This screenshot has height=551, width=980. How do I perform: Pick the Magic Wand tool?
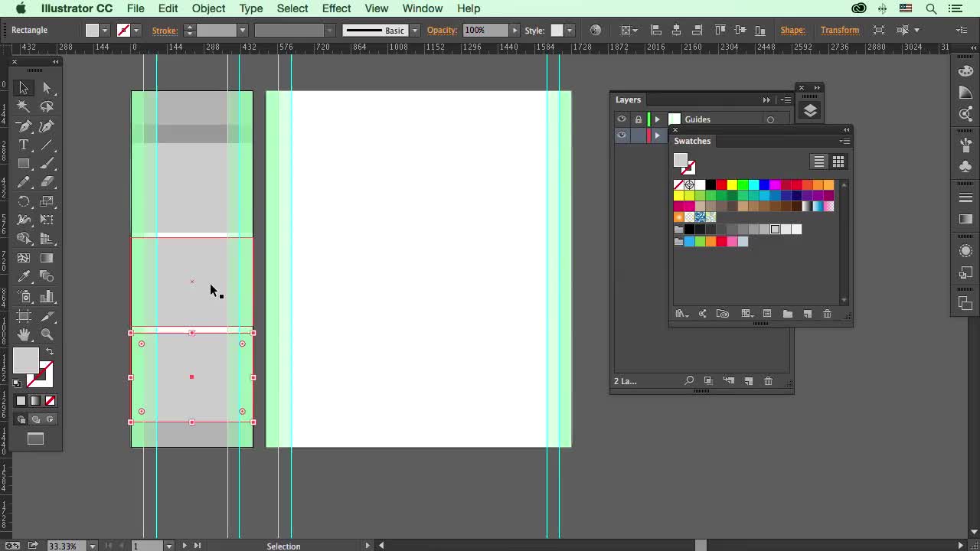point(24,106)
